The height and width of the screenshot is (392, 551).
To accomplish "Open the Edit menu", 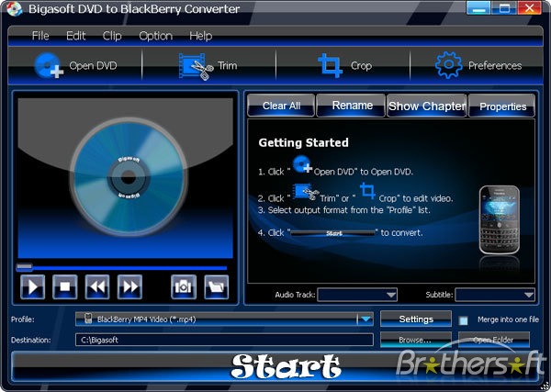I will (x=76, y=36).
